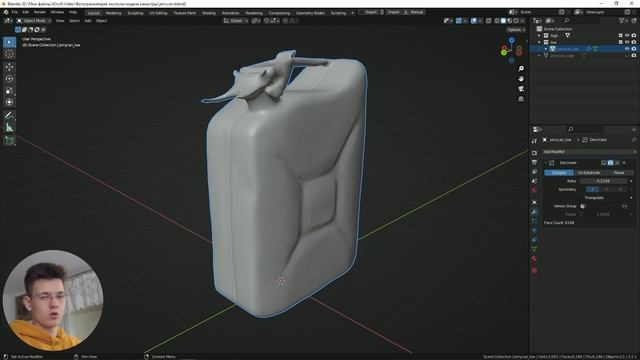Viewport: 640px width, 360px height.
Task: Open the editor type dropdown in viewport
Action: [8, 21]
